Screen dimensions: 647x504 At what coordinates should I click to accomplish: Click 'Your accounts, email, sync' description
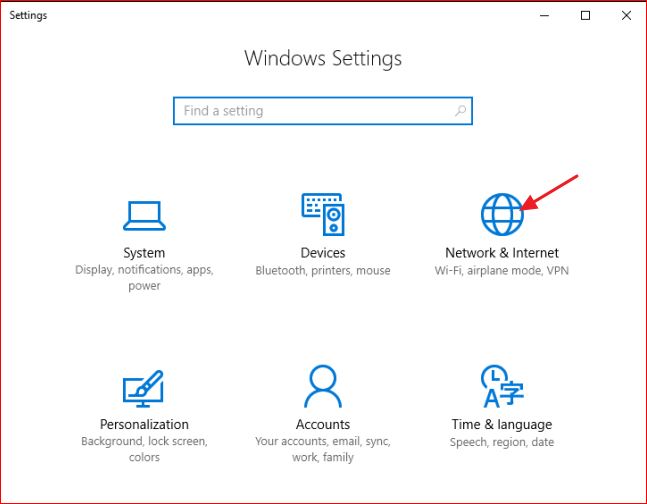coord(323,449)
